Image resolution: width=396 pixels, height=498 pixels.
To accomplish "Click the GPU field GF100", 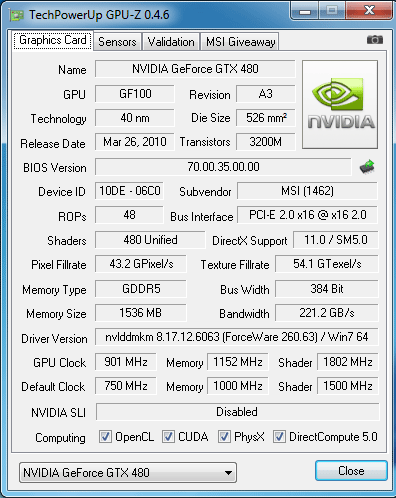I will [x=135, y=94].
